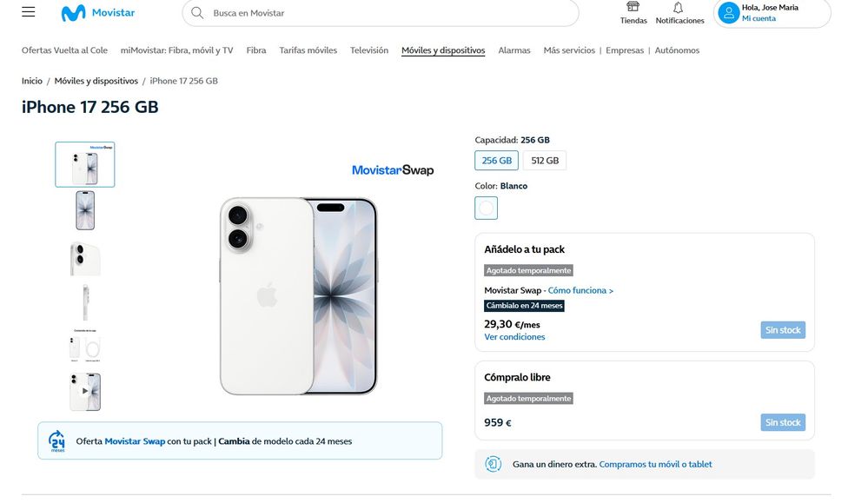868x503 pixels.
Task: Click the Ver condiciones link
Action: tap(514, 337)
